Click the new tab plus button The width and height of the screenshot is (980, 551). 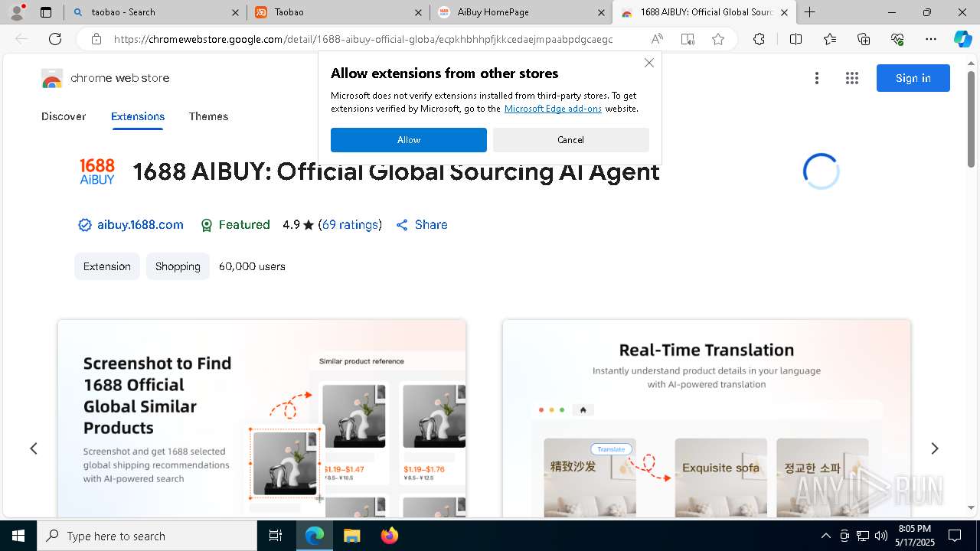pos(809,12)
